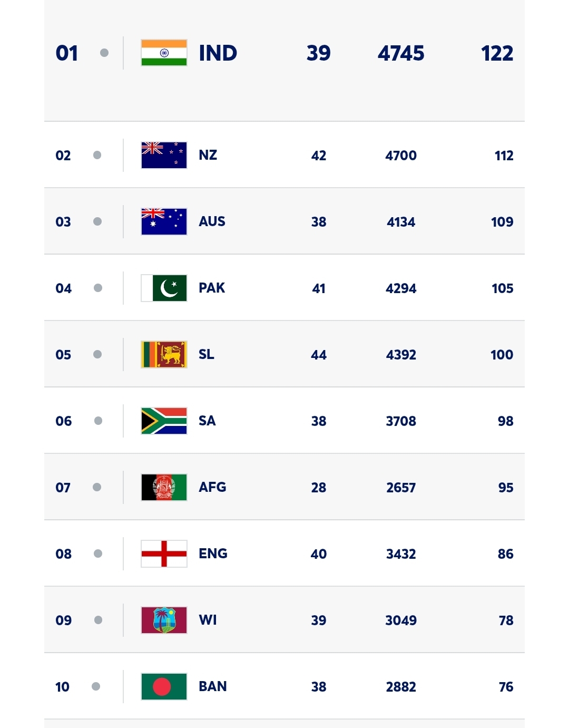Click the grey dot beside rank 01
The width and height of the screenshot is (569, 728).
[x=104, y=53]
